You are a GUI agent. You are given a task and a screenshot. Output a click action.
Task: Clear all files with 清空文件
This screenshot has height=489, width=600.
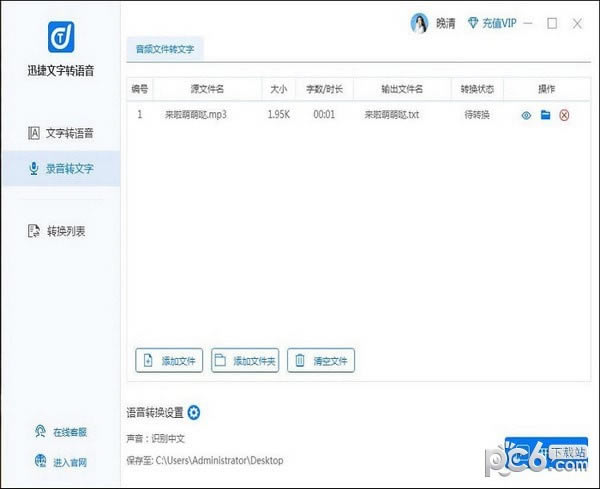coord(321,361)
